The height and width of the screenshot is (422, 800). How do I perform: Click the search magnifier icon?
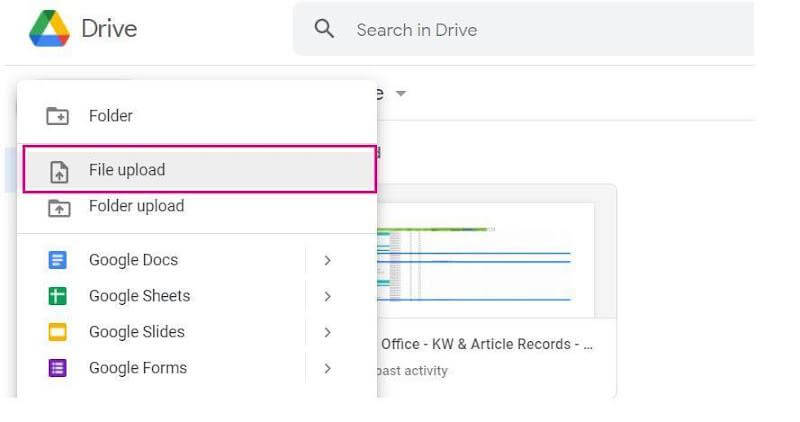coord(324,29)
